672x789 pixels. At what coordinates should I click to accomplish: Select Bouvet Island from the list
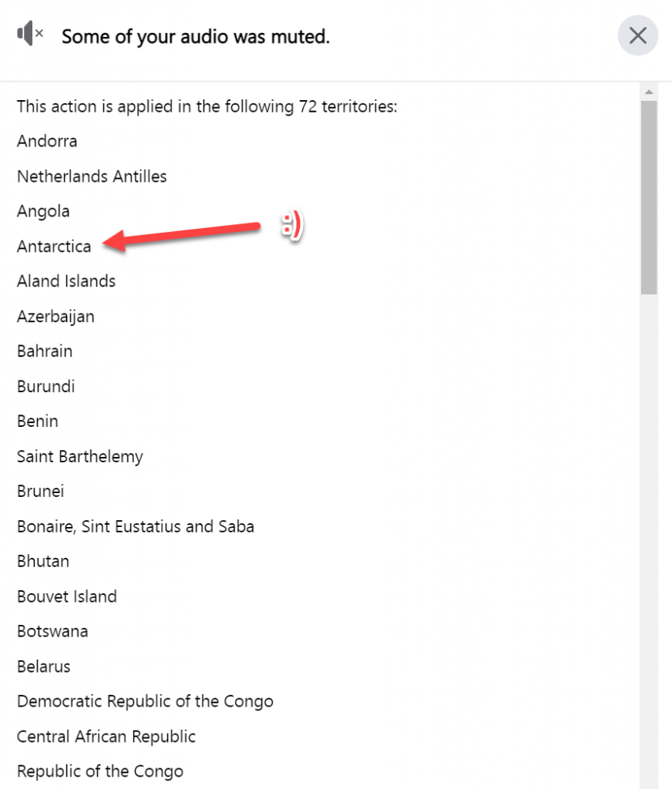(67, 596)
